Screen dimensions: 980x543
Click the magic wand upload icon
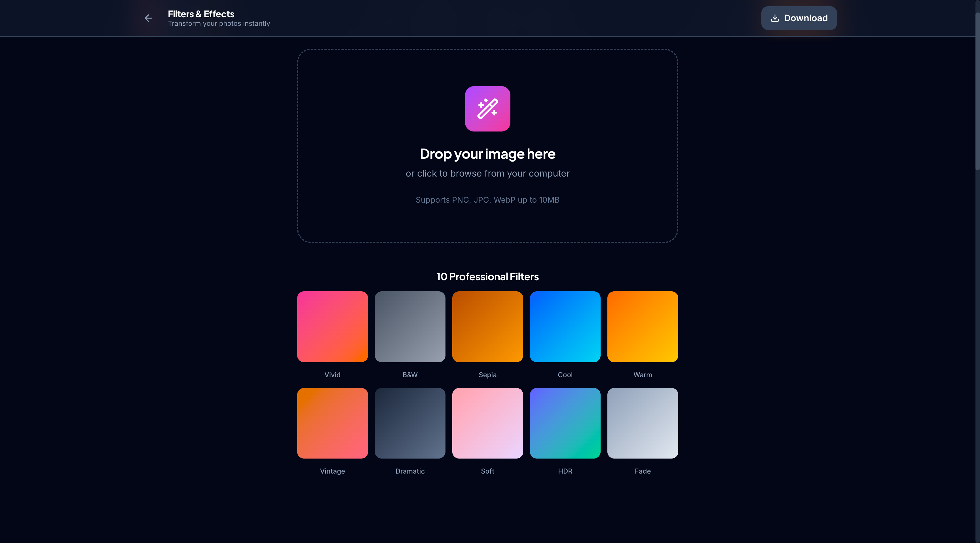487,109
